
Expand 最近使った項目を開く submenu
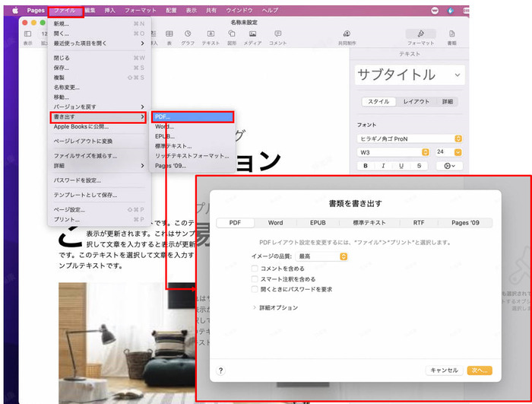pos(99,43)
